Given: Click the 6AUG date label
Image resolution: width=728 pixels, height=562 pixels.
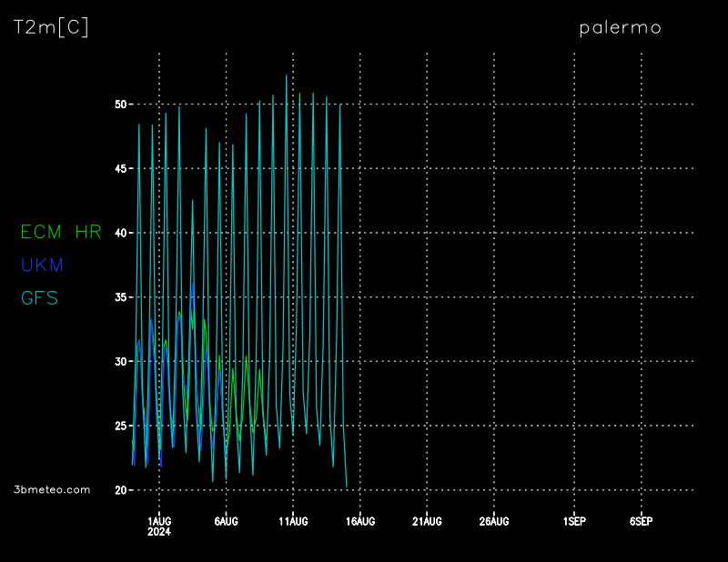Looking at the screenshot, I should [x=226, y=521].
